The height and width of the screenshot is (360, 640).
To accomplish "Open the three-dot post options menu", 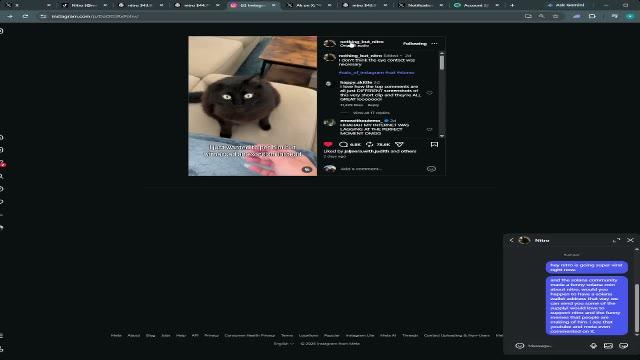I will (x=434, y=44).
